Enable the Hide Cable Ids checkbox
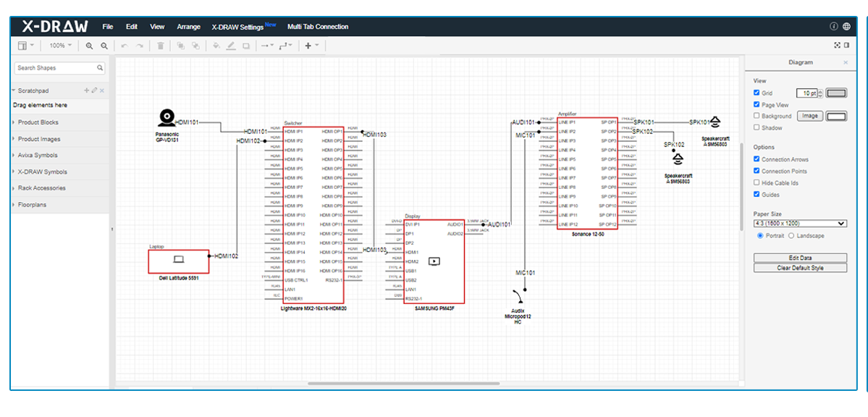 tap(757, 183)
